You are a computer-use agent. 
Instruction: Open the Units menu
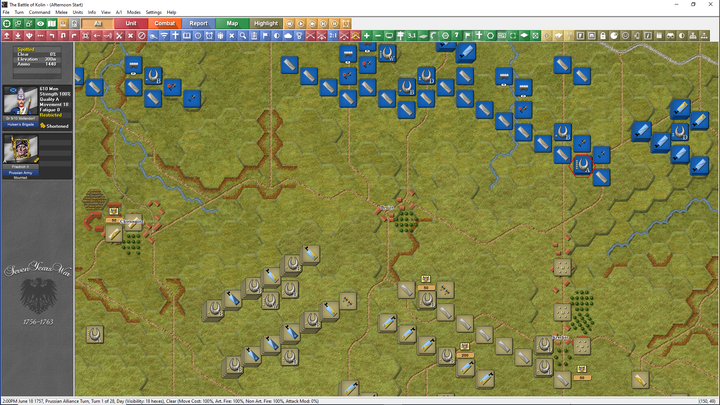[78, 12]
